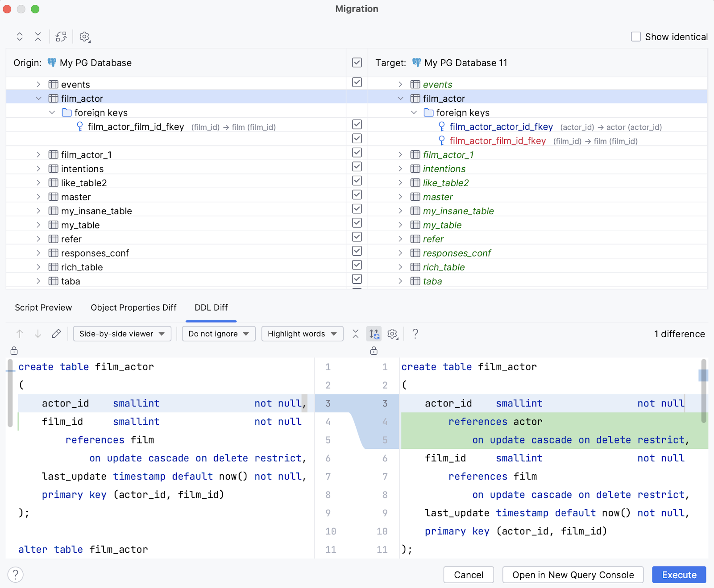Open the Highlight words dropdown
Image resolution: width=714 pixels, height=588 pixels.
(302, 334)
